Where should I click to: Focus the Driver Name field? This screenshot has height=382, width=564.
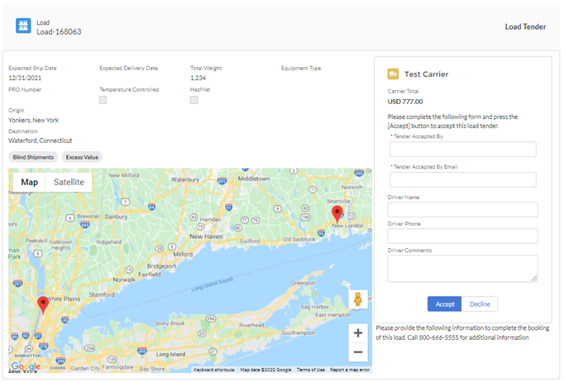click(463, 209)
